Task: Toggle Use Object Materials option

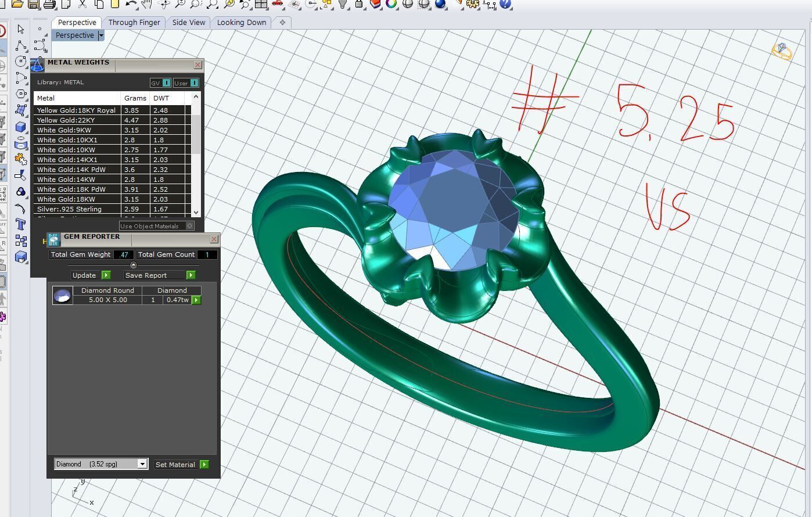Action: coord(157,226)
